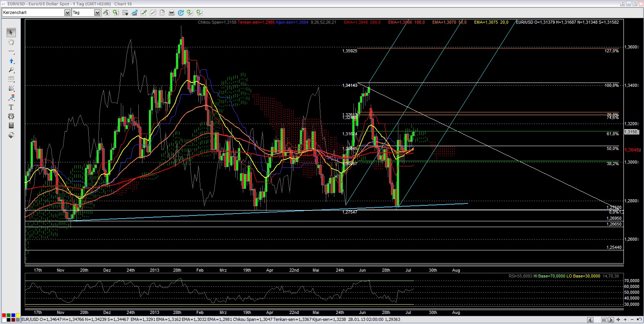The width and height of the screenshot is (644, 324).
Task: Click the Chikou Span indicator label
Action: tap(217, 22)
